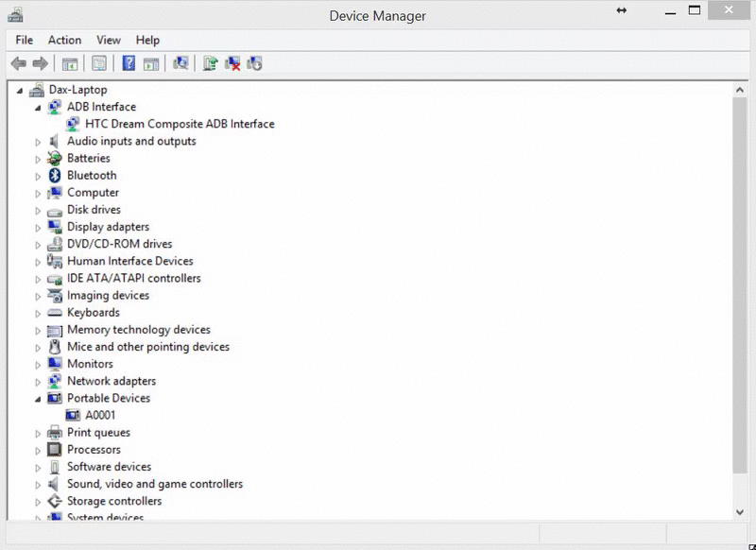Click the vertical scrollbar thumb
Viewport: 756px width, 550px height.
[740, 285]
